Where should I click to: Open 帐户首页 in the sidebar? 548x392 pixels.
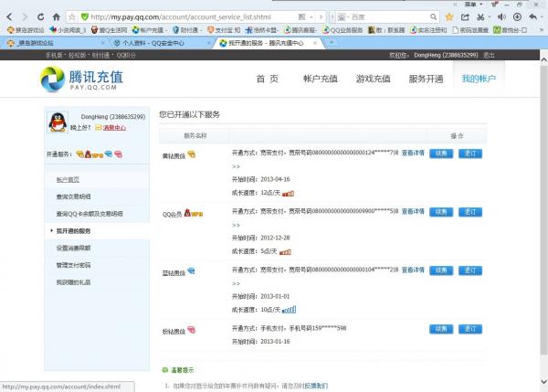coord(68,179)
